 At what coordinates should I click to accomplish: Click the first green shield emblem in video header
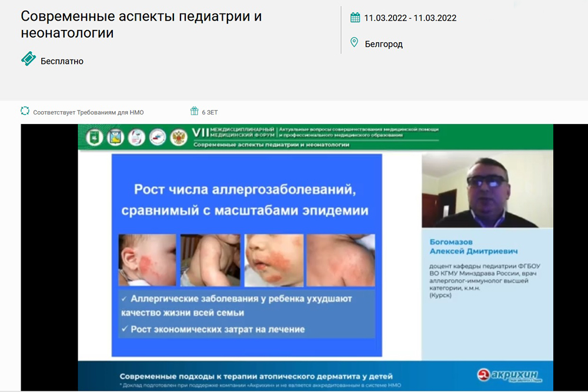pos(93,138)
